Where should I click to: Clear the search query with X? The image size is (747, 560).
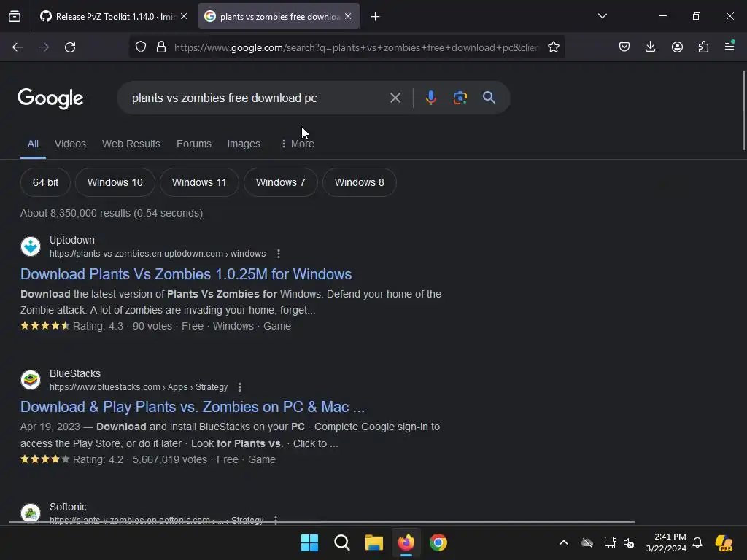pos(395,98)
